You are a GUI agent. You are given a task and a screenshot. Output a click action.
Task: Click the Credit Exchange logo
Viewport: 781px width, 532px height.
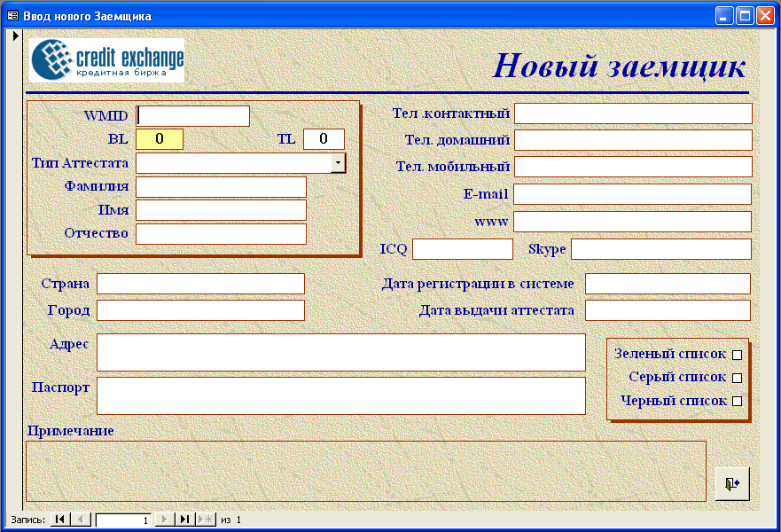[x=106, y=60]
